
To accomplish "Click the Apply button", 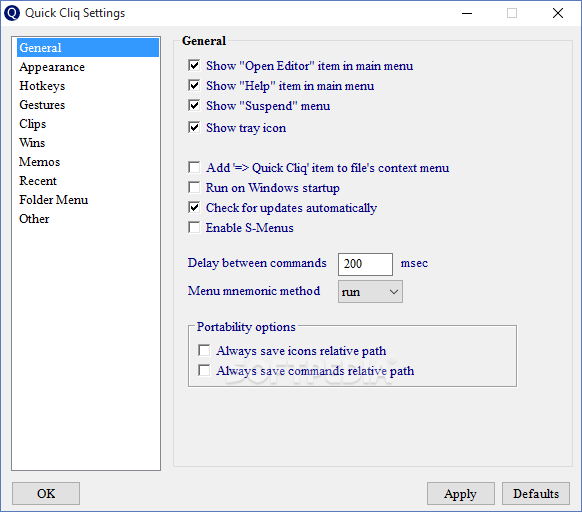I will (461, 493).
